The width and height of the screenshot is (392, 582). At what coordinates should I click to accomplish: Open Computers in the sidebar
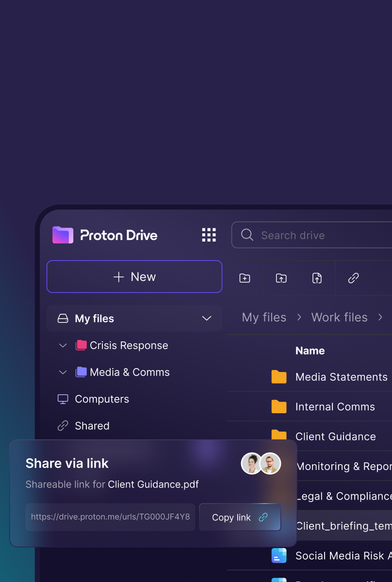pyautogui.click(x=101, y=399)
